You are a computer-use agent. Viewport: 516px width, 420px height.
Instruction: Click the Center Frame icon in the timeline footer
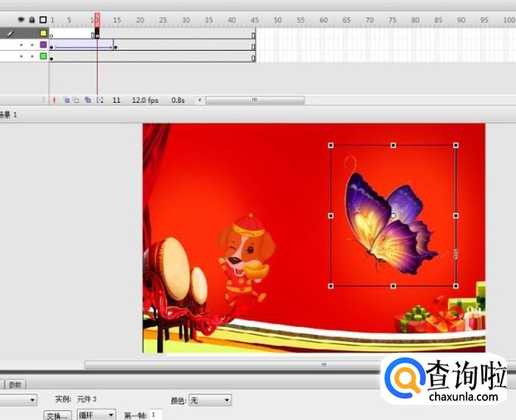(x=54, y=100)
